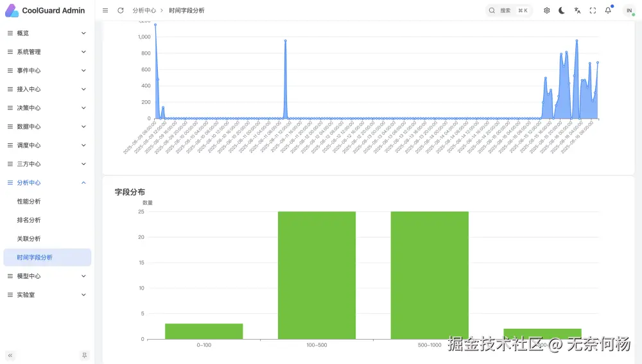Collapse sidebar with double-chevron icon
The image size is (642, 364).
10,356
